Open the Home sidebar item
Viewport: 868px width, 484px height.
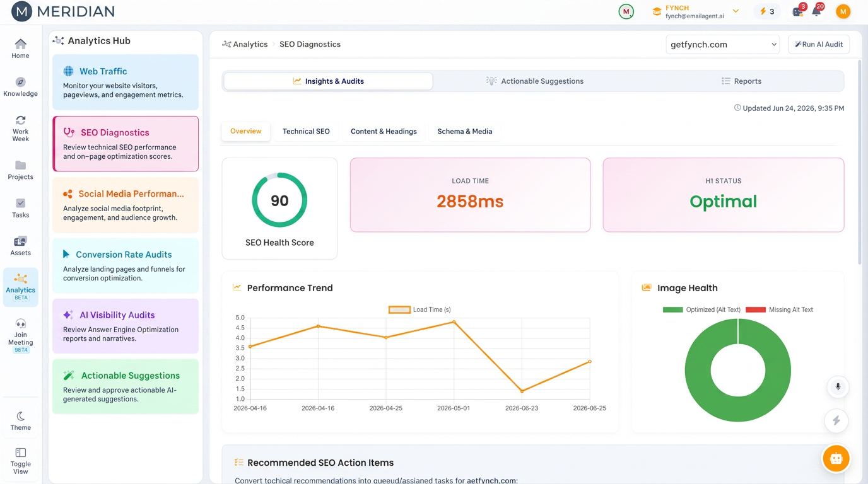(x=20, y=49)
